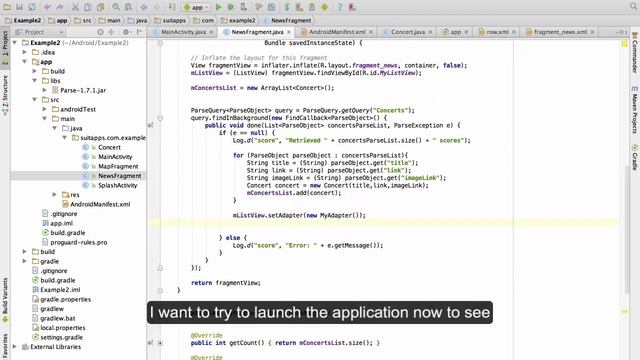
Task: Open the Gradle side panel
Action: pos(635,157)
